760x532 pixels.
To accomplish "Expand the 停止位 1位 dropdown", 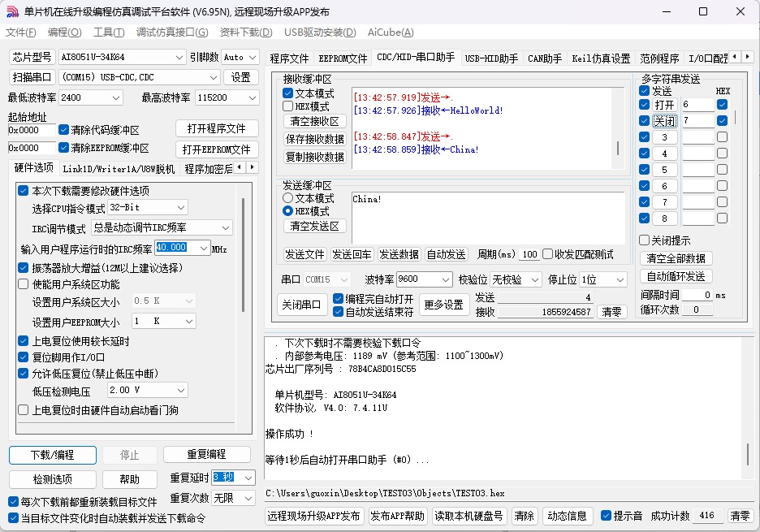I will pos(620,280).
